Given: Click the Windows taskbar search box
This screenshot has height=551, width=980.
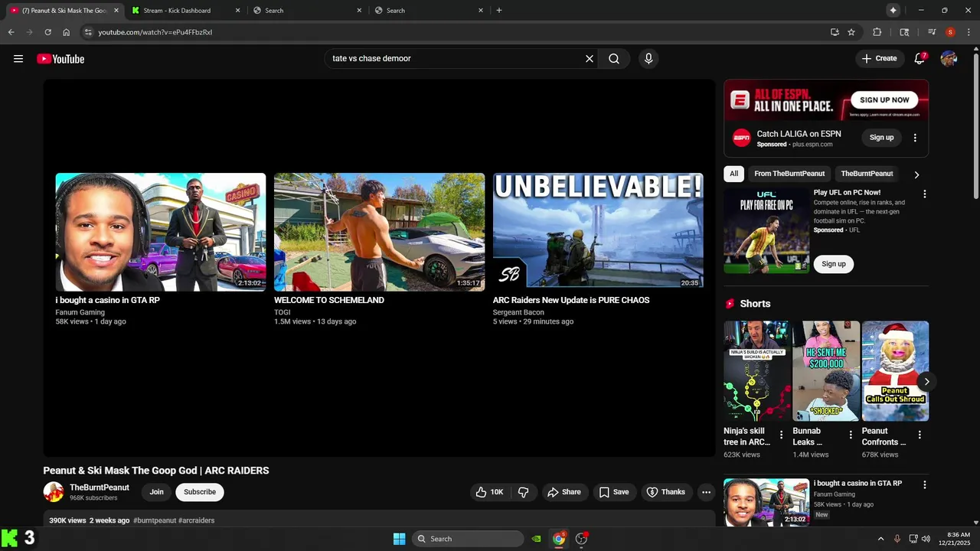Looking at the screenshot, I should (468, 539).
